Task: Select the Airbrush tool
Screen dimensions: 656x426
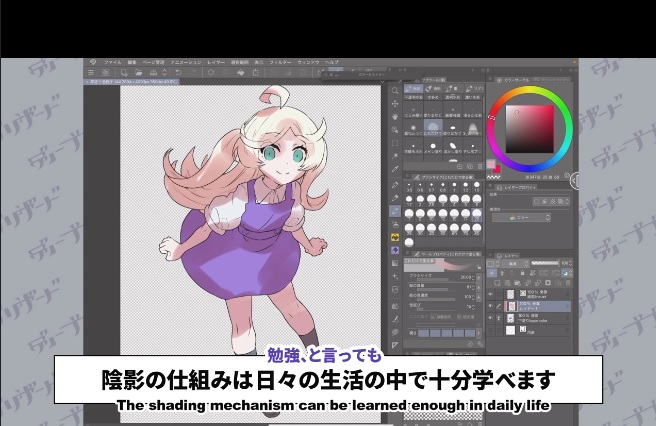Action: [395, 224]
